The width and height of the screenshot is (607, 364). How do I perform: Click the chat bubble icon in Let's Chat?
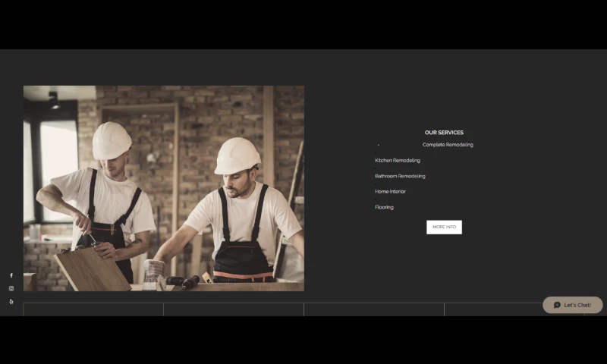click(x=557, y=305)
